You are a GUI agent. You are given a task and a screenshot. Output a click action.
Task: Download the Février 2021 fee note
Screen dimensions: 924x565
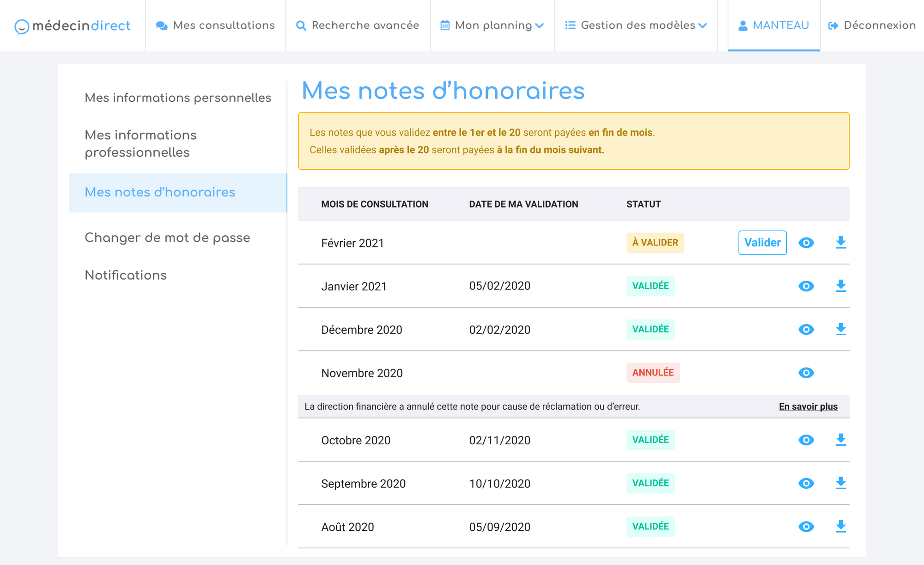click(x=840, y=243)
